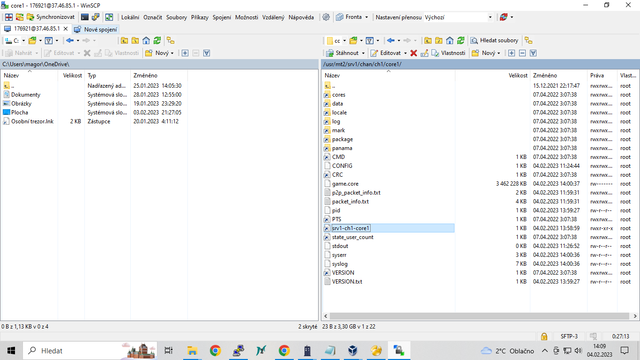Go to local root directory icon

(x=135, y=40)
